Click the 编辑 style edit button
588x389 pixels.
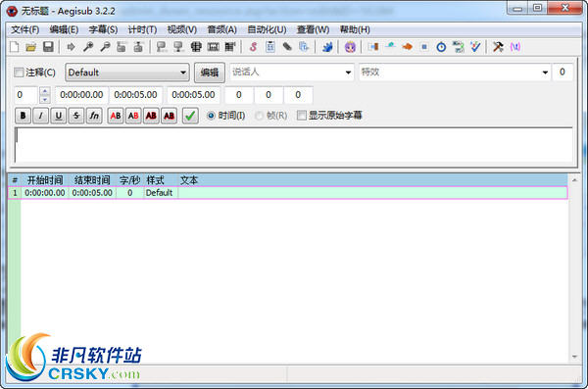pyautogui.click(x=210, y=73)
